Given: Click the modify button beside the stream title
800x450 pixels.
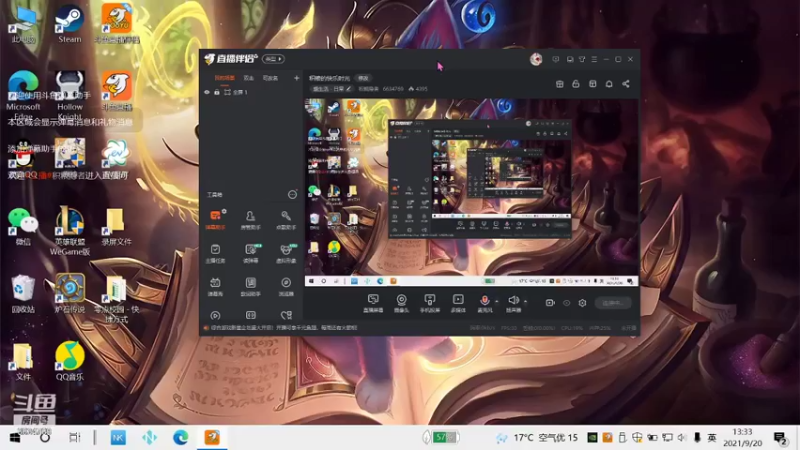Looking at the screenshot, I should [363, 78].
